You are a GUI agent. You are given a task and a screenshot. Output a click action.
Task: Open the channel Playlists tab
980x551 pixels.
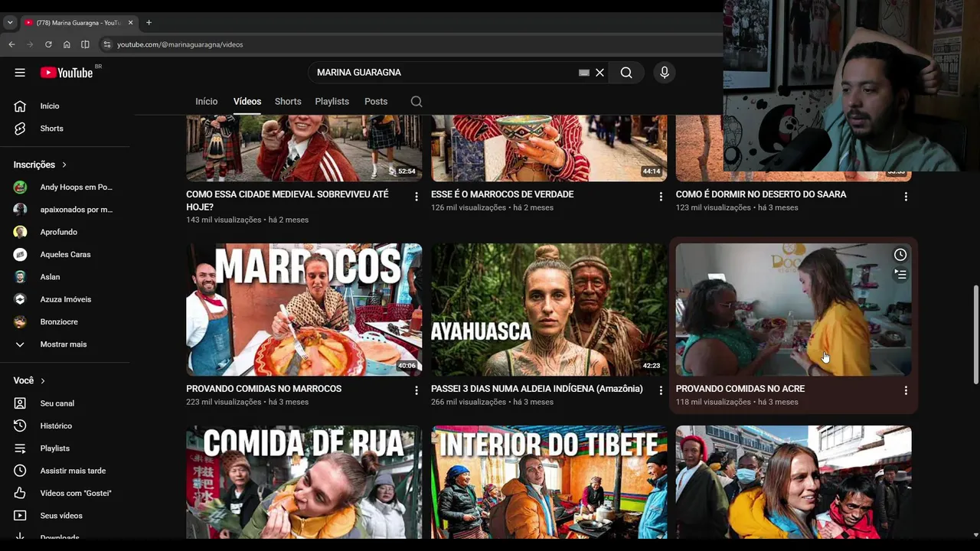[332, 102]
